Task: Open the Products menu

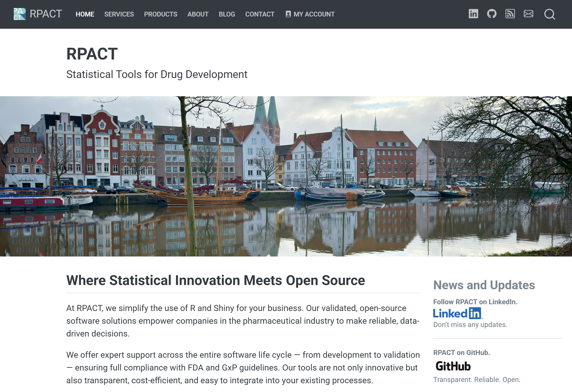Action: click(160, 14)
